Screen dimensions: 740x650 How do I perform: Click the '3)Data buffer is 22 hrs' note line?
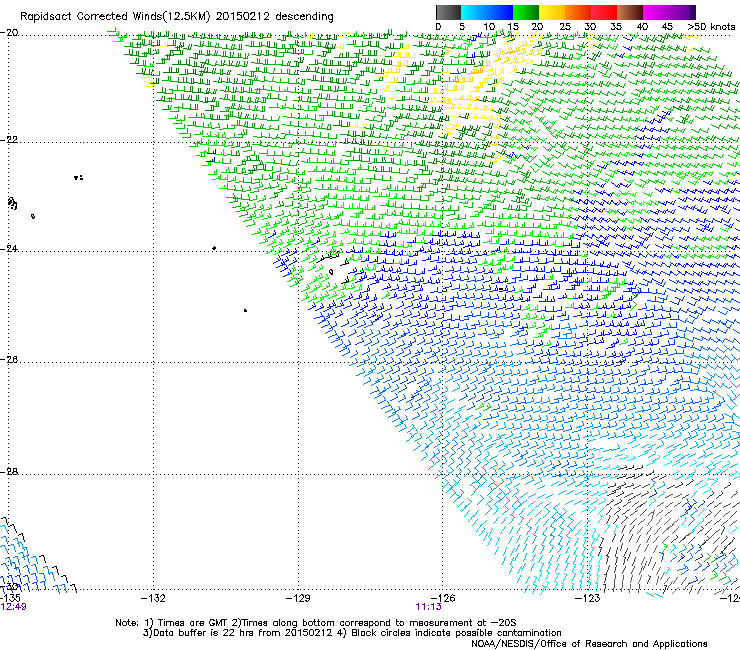pos(352,633)
